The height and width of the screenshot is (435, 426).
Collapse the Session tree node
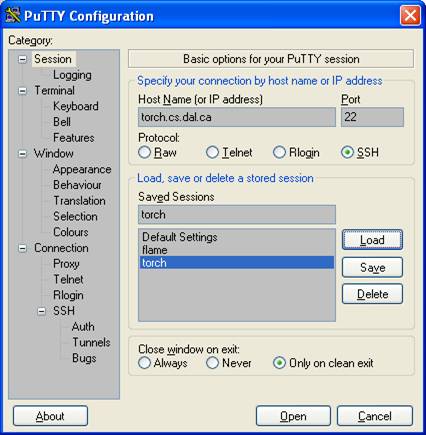click(x=22, y=59)
